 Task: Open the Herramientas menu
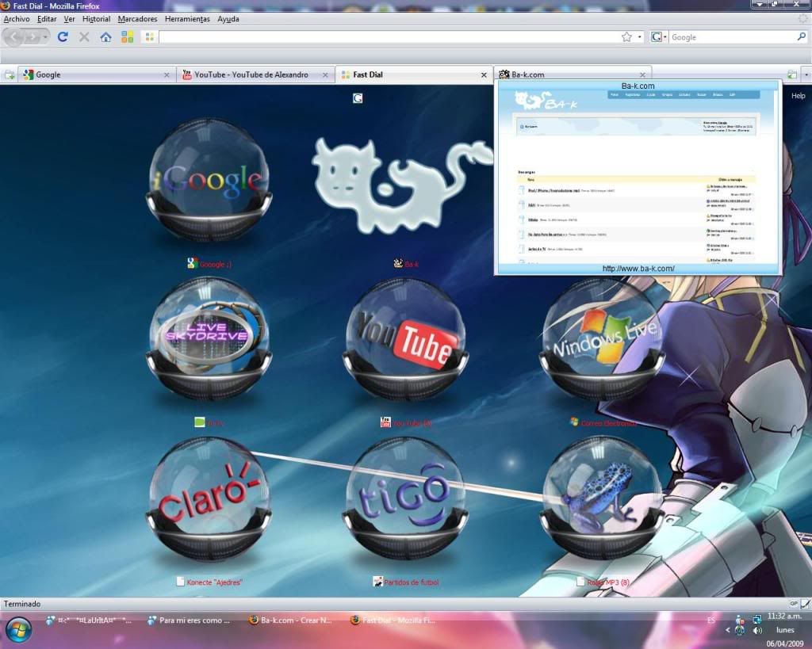coord(187,19)
